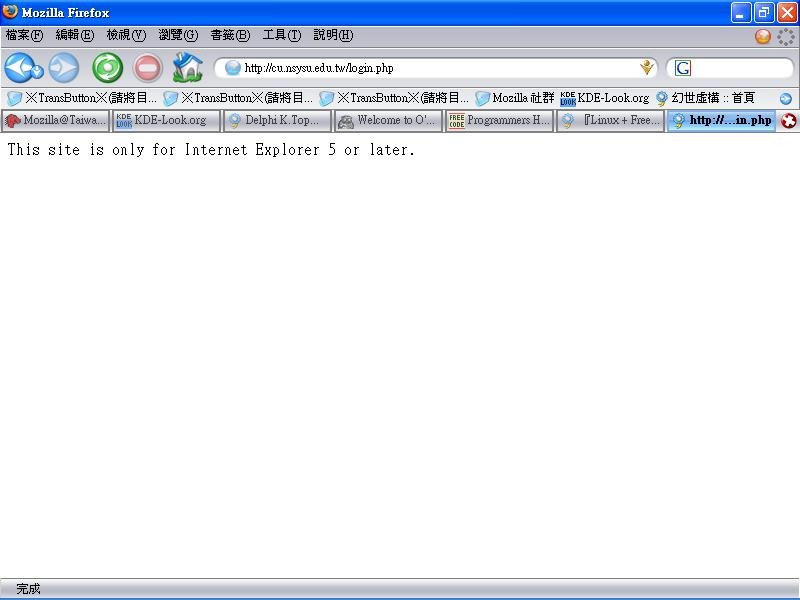Open KDE-Look.org bookmark in toolbar
Image resolution: width=800 pixels, height=600 pixels.
pos(605,97)
